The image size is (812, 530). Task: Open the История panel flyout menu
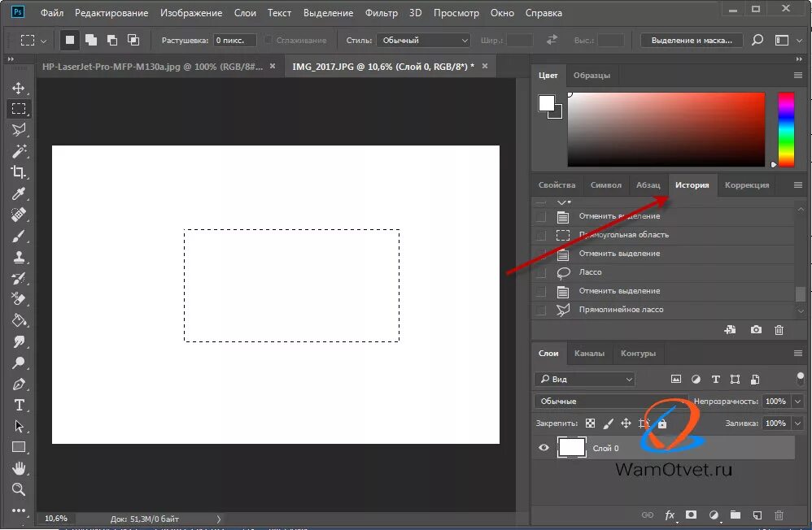(798, 185)
